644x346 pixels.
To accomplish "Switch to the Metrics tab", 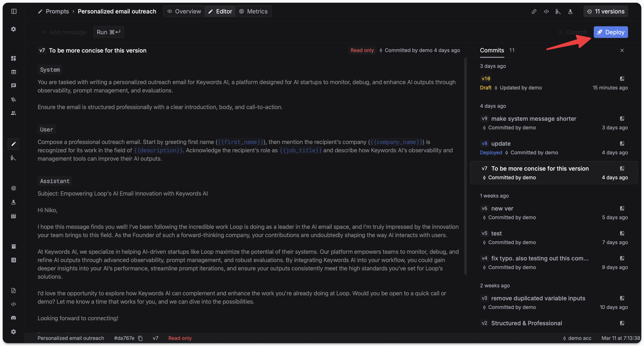I will pos(253,11).
